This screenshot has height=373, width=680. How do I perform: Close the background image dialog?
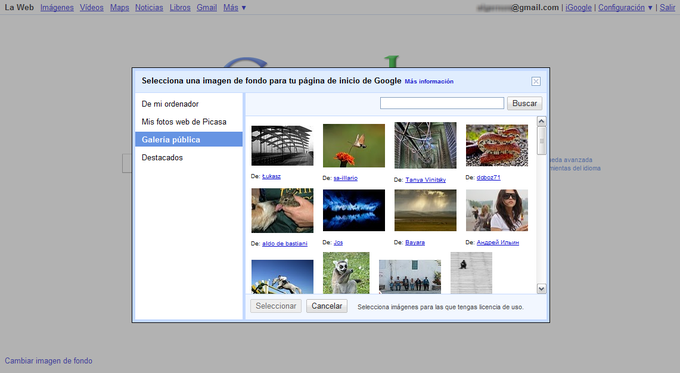tap(536, 82)
